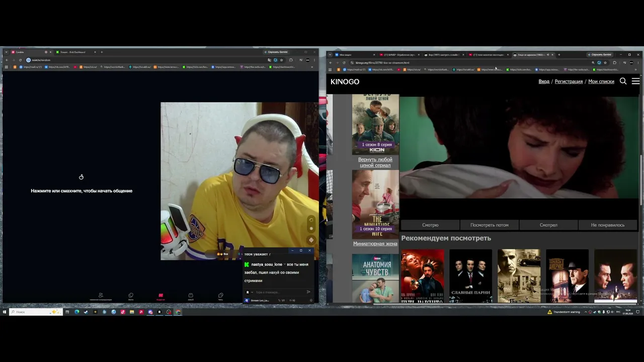Open the Регистрация link
This screenshot has width=644, height=362.
(x=569, y=81)
